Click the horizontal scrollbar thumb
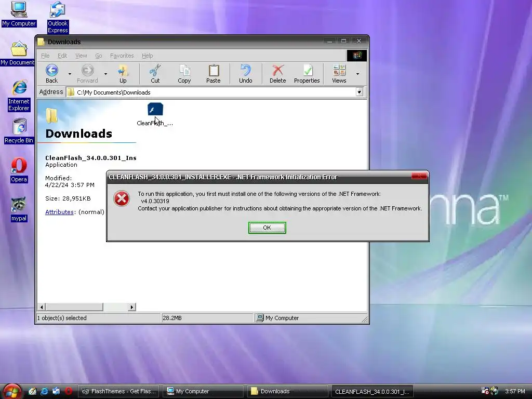Viewport: 532px width, 399px height. coord(74,307)
